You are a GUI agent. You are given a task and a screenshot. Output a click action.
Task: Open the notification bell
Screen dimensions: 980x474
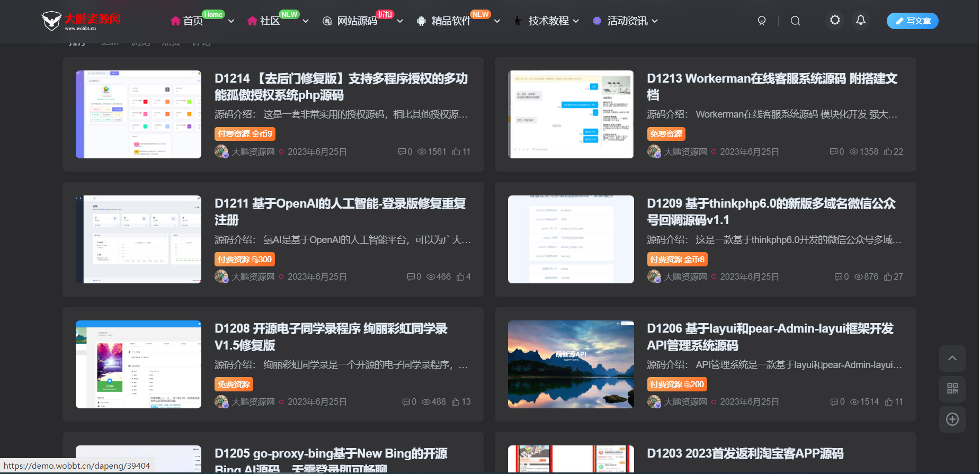click(861, 20)
